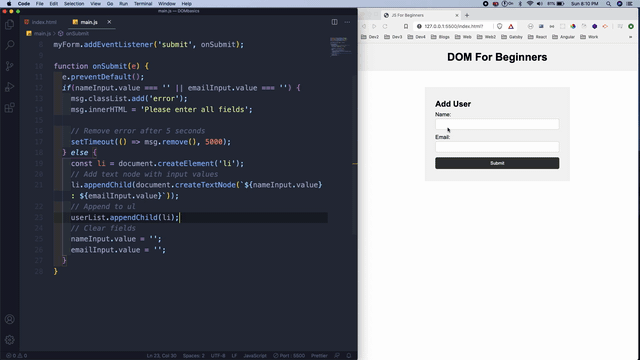This screenshot has width=640, height=360.
Task: Click the green browser extension icon
Action: coord(631,26)
